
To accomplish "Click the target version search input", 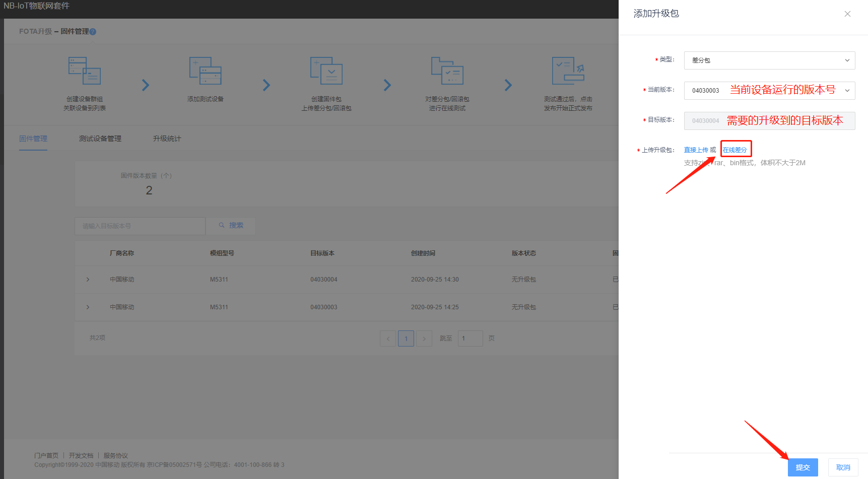I will point(140,226).
